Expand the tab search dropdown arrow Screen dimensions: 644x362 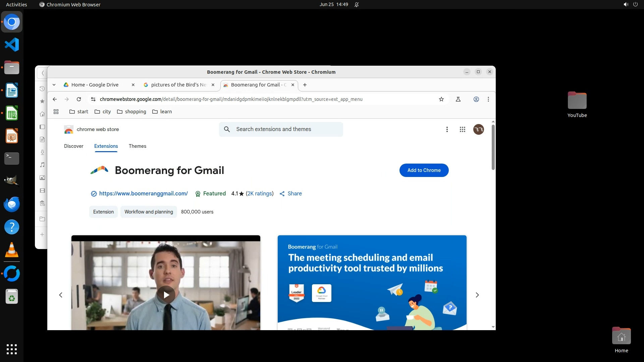(x=54, y=85)
